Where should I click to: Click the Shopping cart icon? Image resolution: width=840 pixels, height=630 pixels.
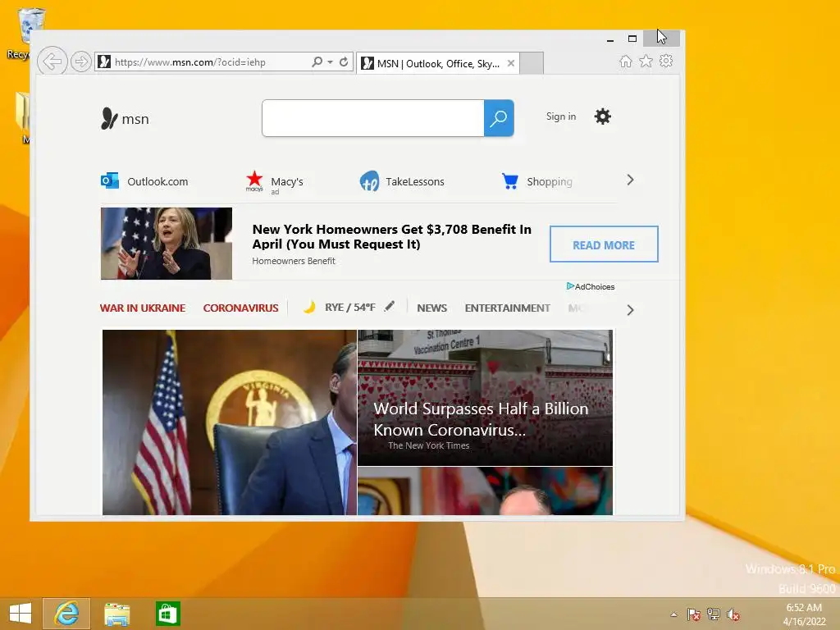510,181
